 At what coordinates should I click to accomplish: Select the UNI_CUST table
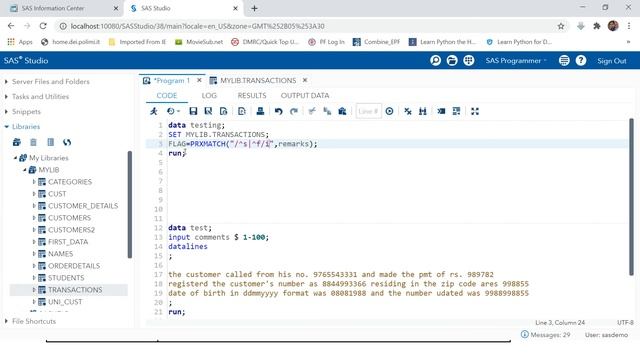(x=65, y=302)
